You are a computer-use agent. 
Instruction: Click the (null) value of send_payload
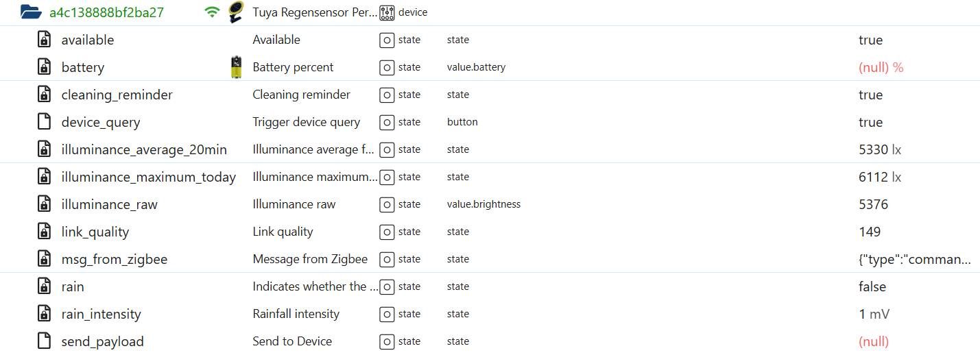pos(873,341)
